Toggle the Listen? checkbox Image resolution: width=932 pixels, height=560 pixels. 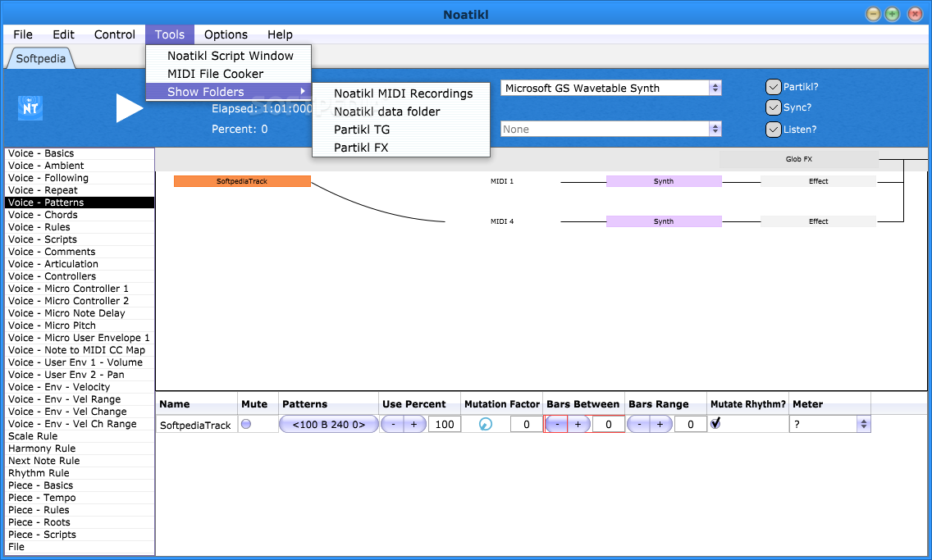tap(774, 130)
